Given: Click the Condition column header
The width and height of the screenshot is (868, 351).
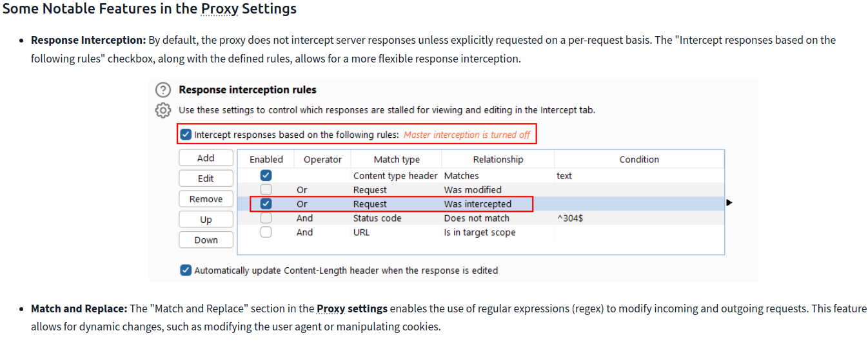Looking at the screenshot, I should tap(639, 159).
